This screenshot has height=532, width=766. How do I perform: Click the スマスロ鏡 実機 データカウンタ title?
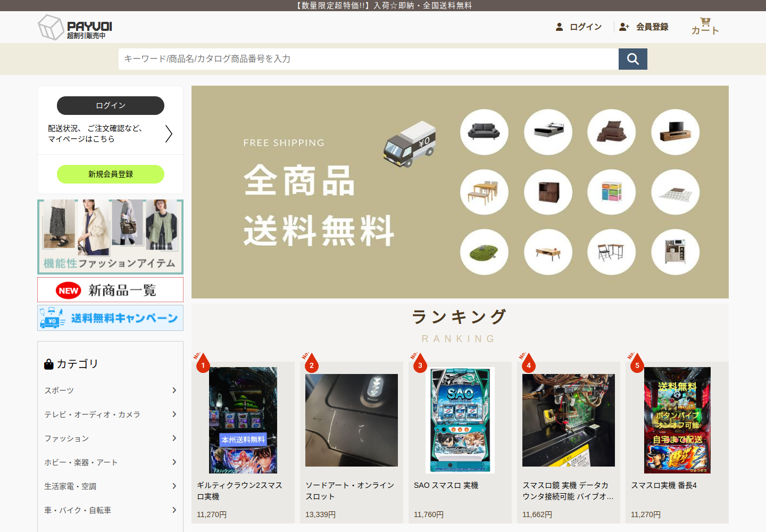point(568,491)
